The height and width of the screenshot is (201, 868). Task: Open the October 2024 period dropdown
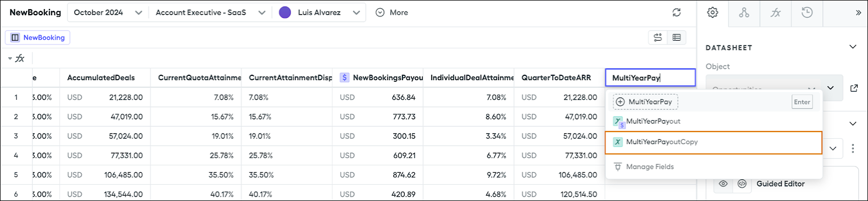pos(107,12)
